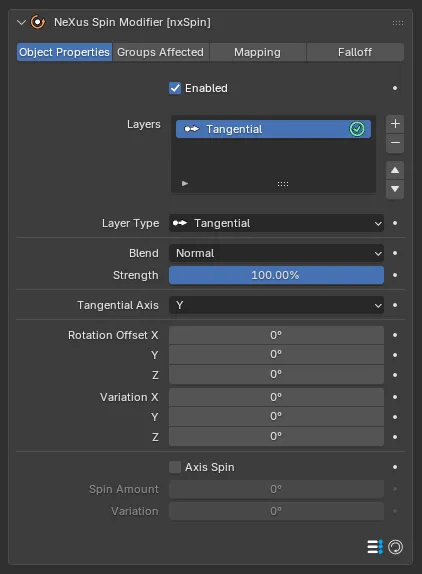Viewport: 422px width, 574px height.
Task: Click the circular reset icon at bottom
Action: (x=395, y=547)
